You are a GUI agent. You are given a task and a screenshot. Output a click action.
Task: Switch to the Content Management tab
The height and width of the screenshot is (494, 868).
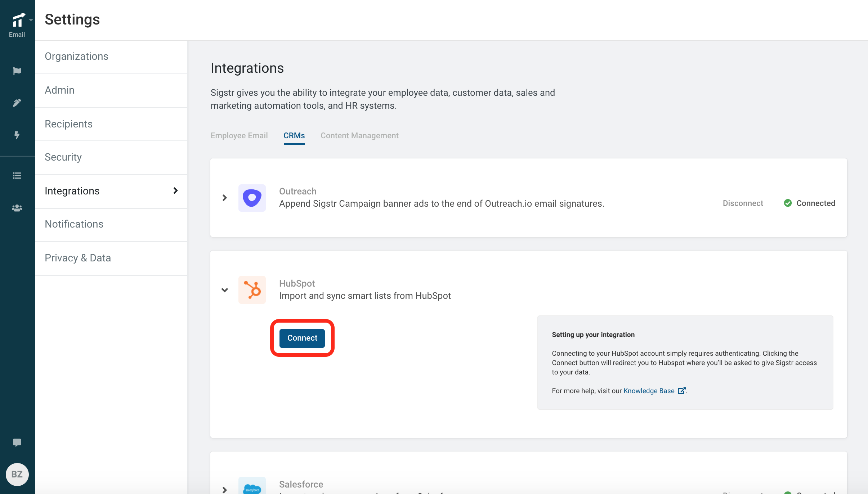(x=359, y=136)
